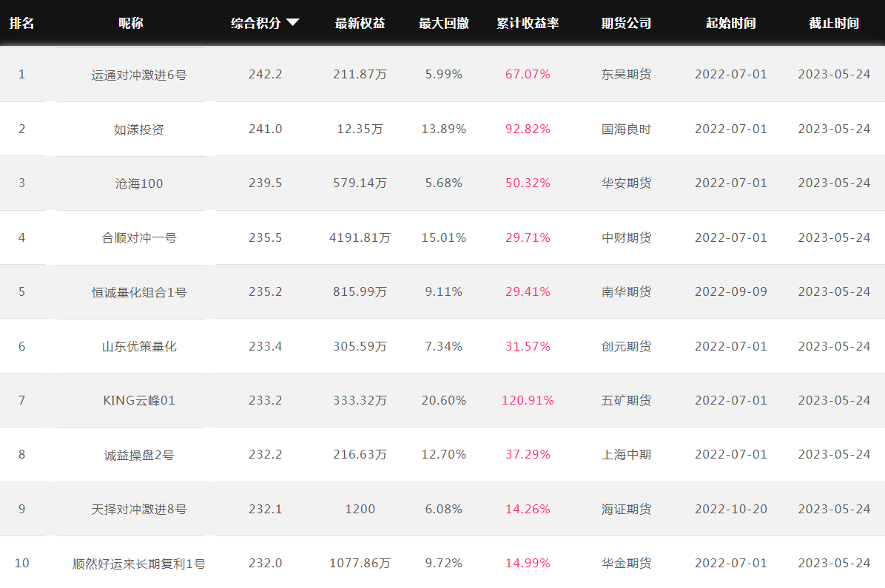Select the equity value 211.87万
Screen dimensions: 885x588
point(360,75)
